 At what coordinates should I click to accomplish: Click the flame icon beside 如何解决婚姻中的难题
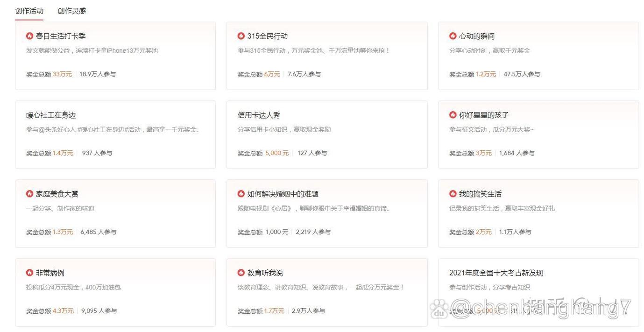tap(241, 194)
